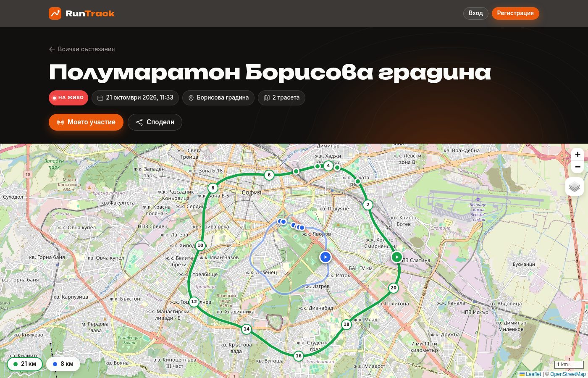588x378 pixels.
Task: Go back via Всички състезания link
Action: pyautogui.click(x=82, y=49)
